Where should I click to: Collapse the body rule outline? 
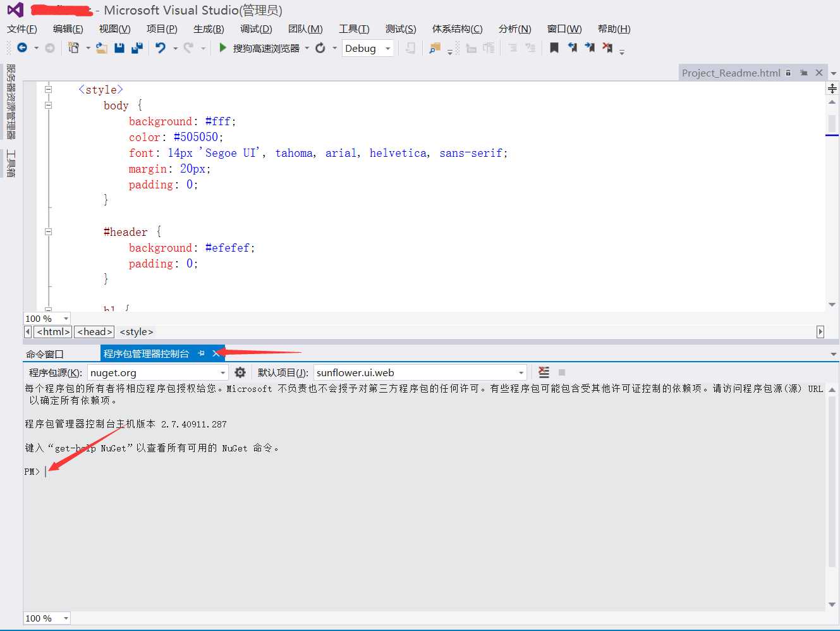coord(48,105)
